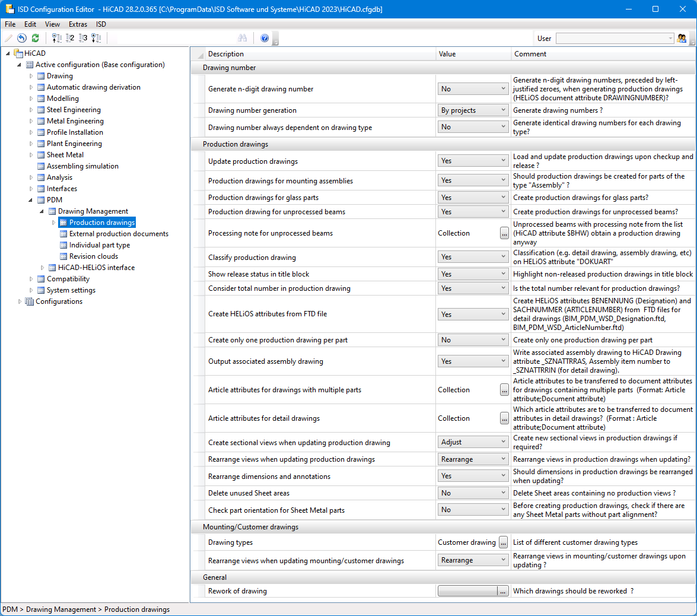Image resolution: width=697 pixels, height=616 pixels.
Task: Open the User dropdown in the toolbar
Action: pyautogui.click(x=615, y=39)
